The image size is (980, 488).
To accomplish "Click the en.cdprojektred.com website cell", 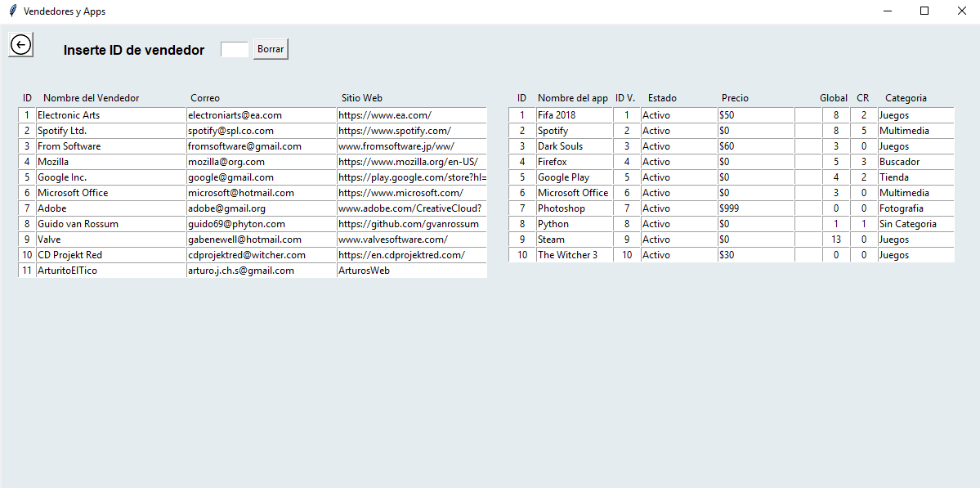I will click(x=412, y=255).
